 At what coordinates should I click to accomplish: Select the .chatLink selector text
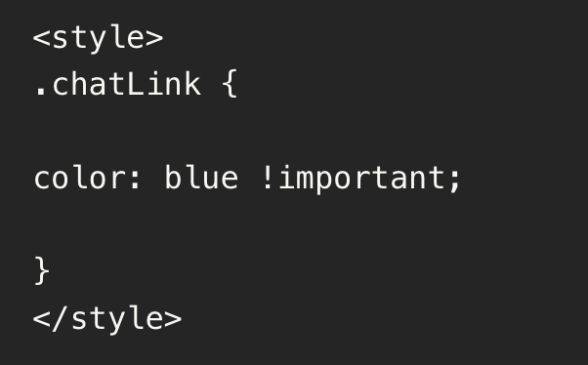[117, 83]
